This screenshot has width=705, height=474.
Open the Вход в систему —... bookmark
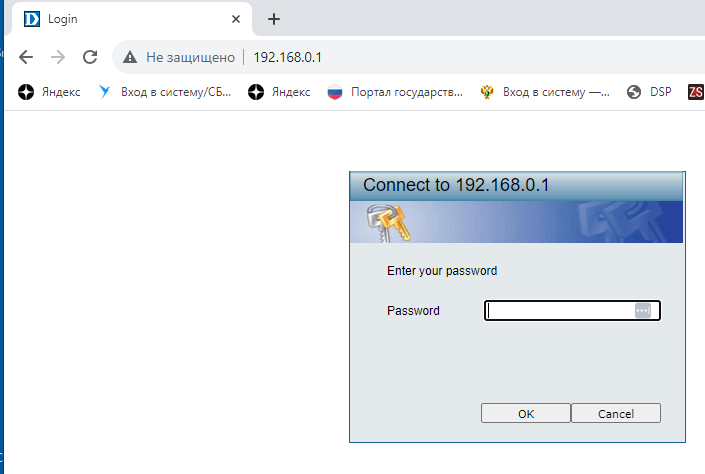pyautogui.click(x=544, y=92)
